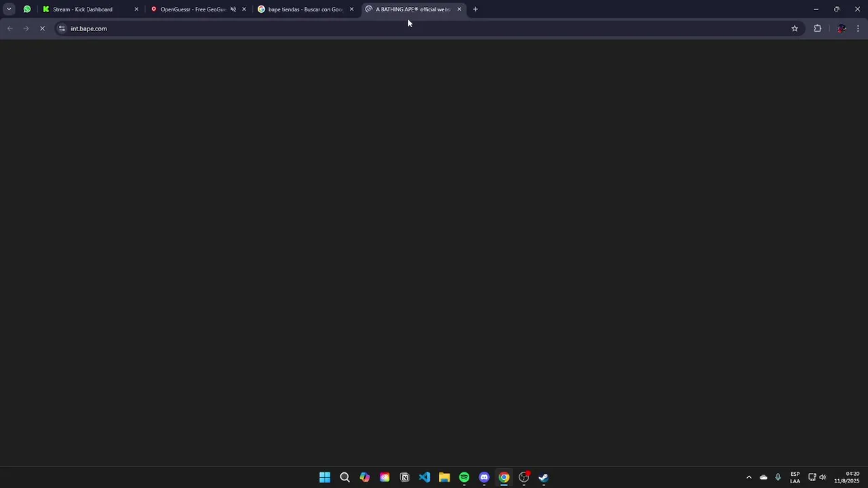Open File Explorer from taskbar
Image resolution: width=868 pixels, height=488 pixels.
[x=444, y=477]
